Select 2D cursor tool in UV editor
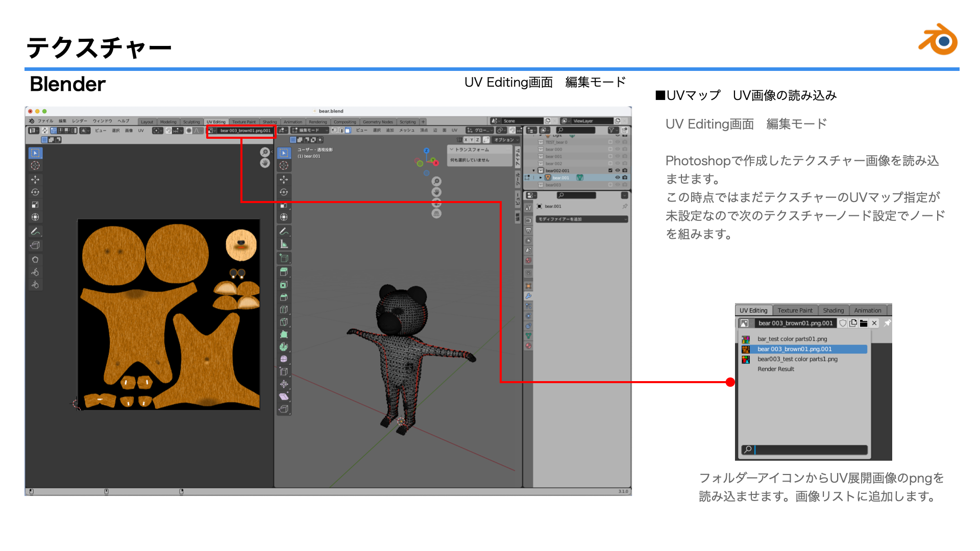Screen dimensions: 980x551 click(35, 166)
